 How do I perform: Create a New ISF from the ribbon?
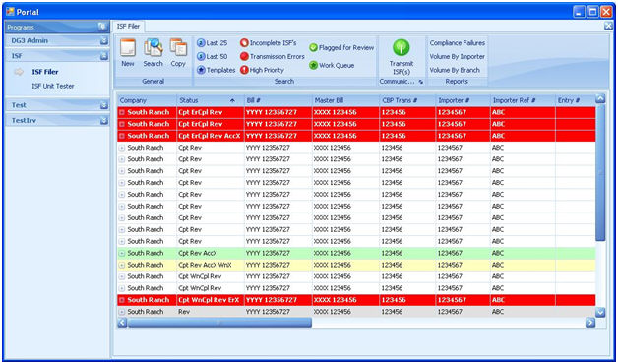pos(128,53)
